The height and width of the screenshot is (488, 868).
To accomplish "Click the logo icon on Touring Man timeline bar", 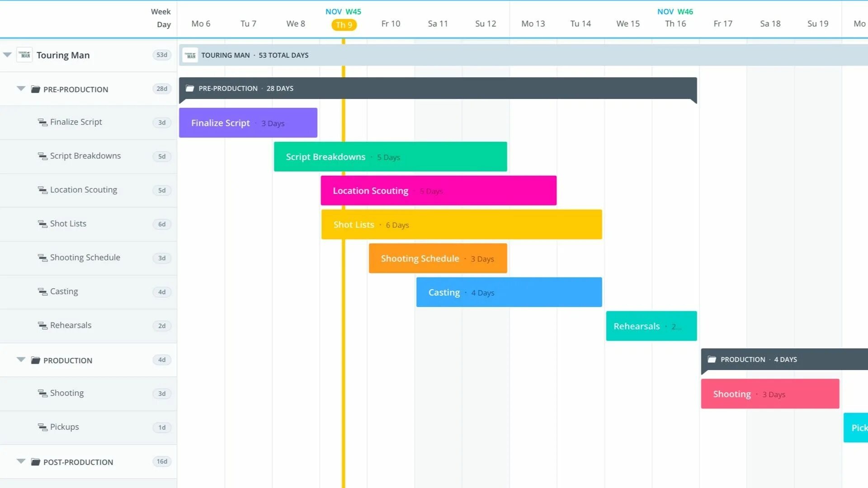I will (190, 55).
